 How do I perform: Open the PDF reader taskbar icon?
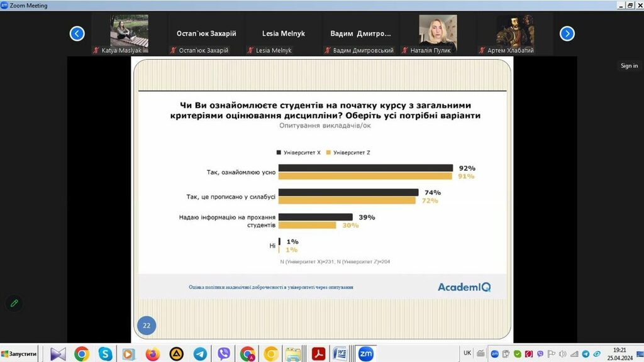pos(318,354)
